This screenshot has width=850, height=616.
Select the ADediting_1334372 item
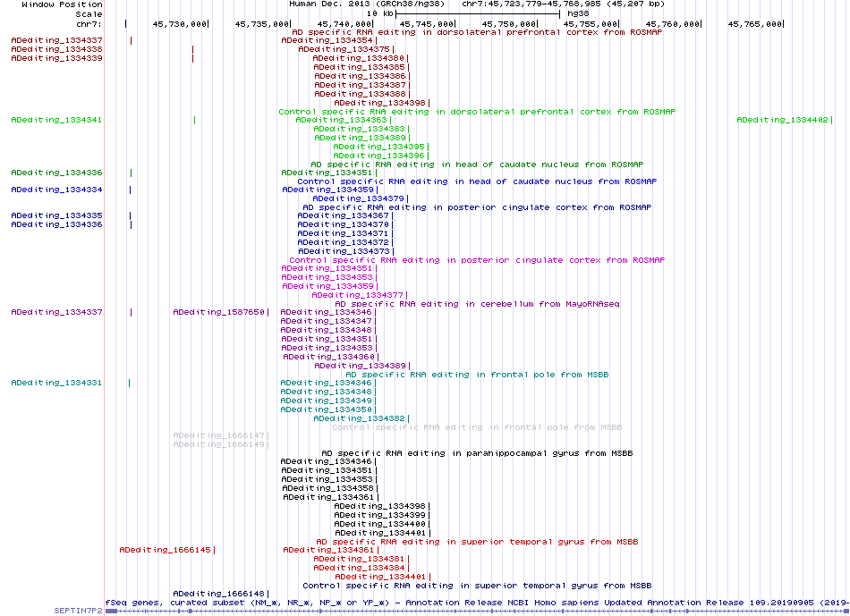point(344,242)
